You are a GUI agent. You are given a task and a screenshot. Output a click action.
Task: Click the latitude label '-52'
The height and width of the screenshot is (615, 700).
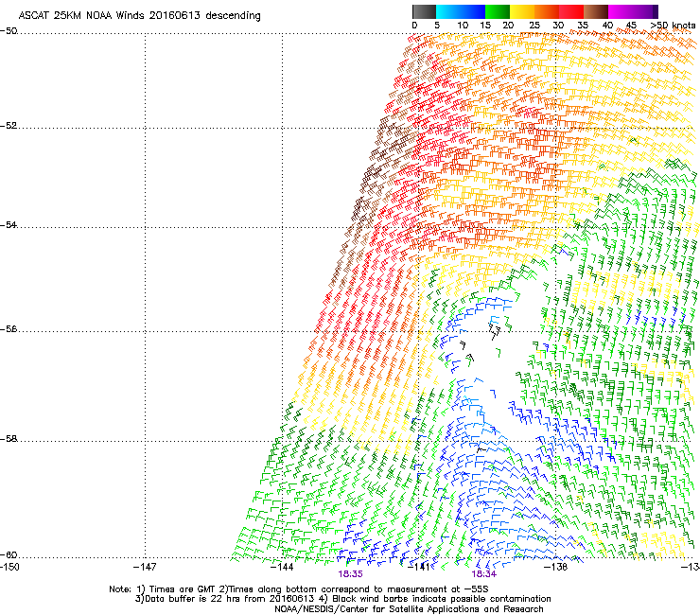9,126
